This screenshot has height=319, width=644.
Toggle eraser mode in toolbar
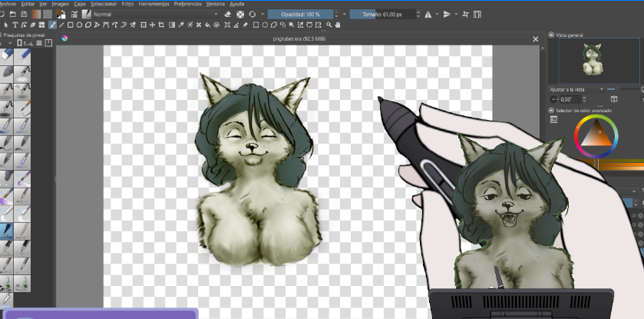229,15
